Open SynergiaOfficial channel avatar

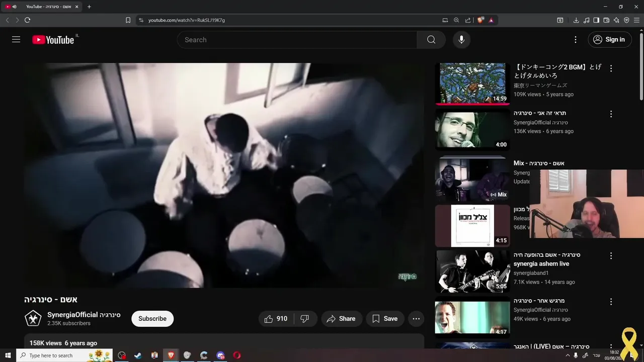coord(33,319)
